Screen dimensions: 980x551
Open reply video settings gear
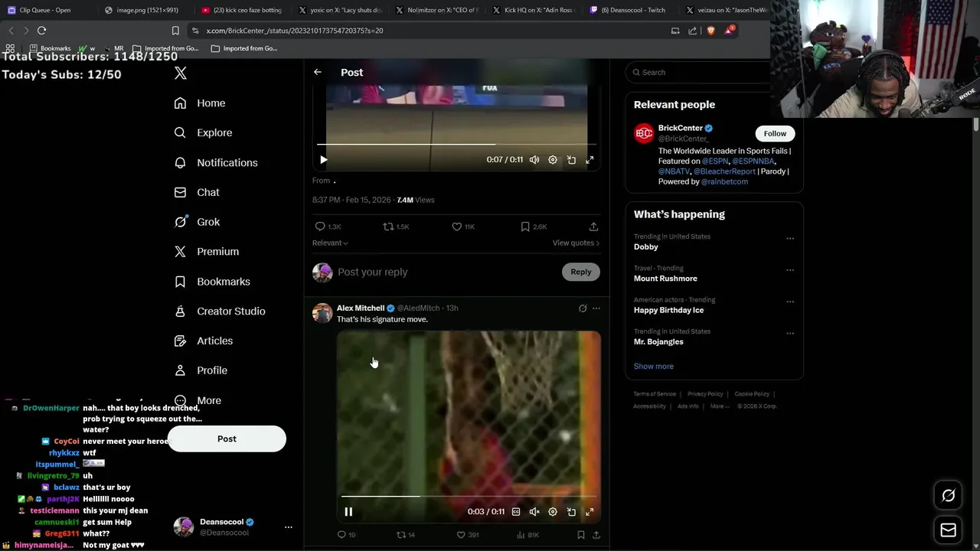553,512
